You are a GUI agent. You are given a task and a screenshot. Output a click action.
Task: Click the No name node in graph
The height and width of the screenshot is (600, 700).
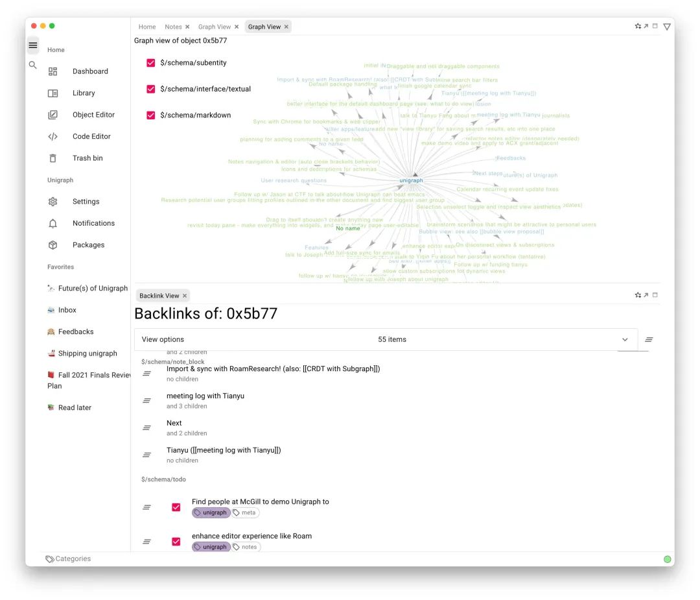tap(348, 228)
